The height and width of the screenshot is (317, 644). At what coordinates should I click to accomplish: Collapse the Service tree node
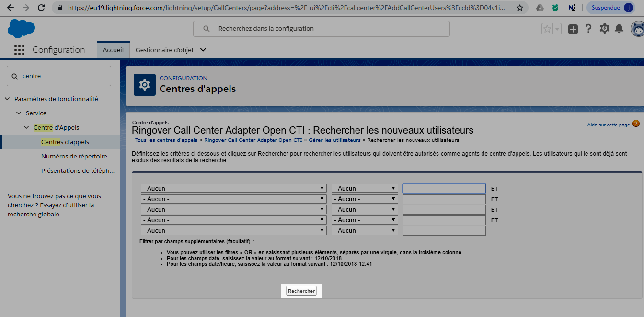19,113
